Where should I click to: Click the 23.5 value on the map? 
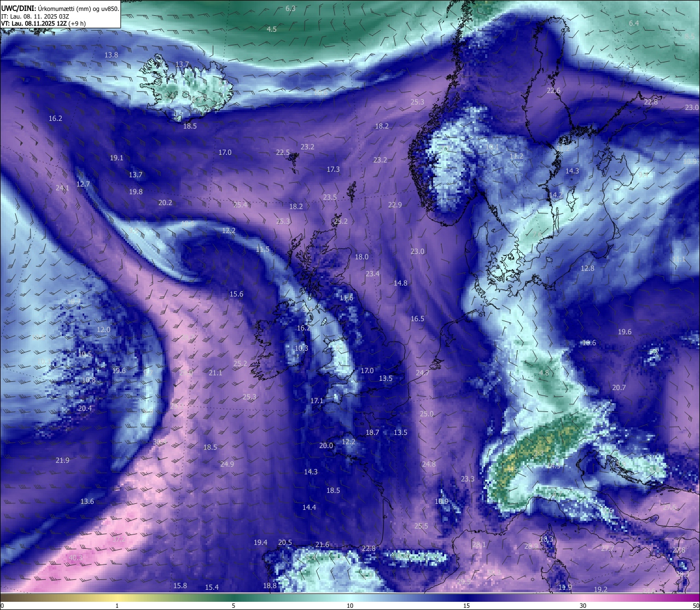(330, 197)
